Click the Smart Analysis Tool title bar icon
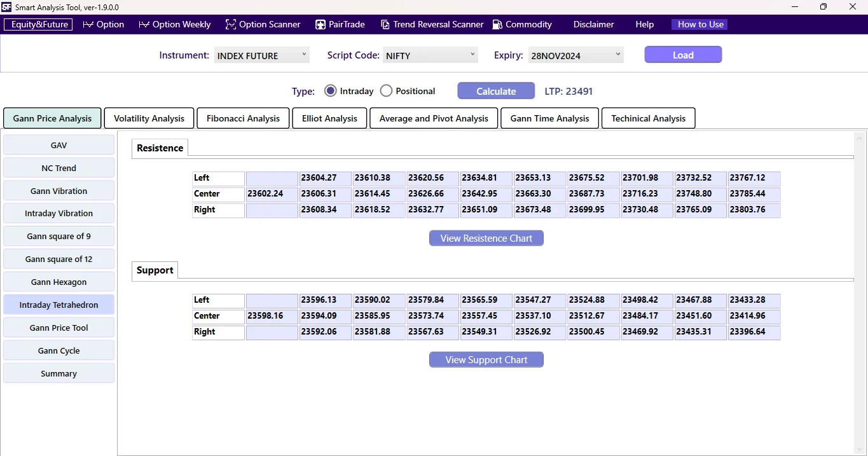Screen dimensions: 868x456 click(x=7, y=7)
